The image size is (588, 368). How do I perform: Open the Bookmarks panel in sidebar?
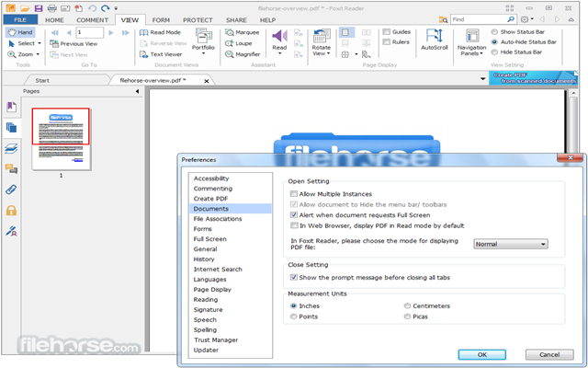[x=11, y=107]
